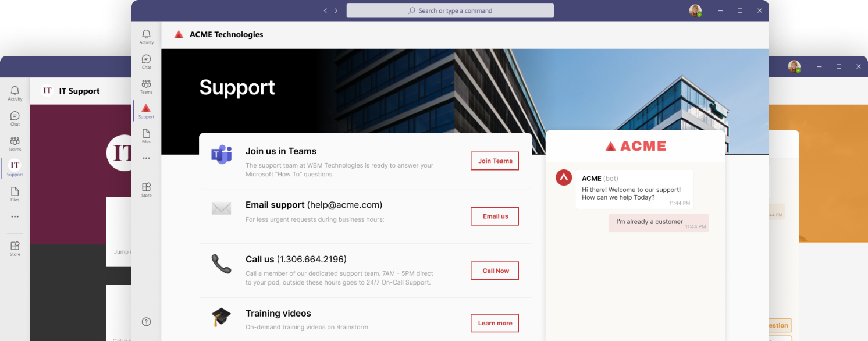Screen dimensions: 868x341
Task: Open Teams in the IT Support window
Action: click(x=15, y=144)
